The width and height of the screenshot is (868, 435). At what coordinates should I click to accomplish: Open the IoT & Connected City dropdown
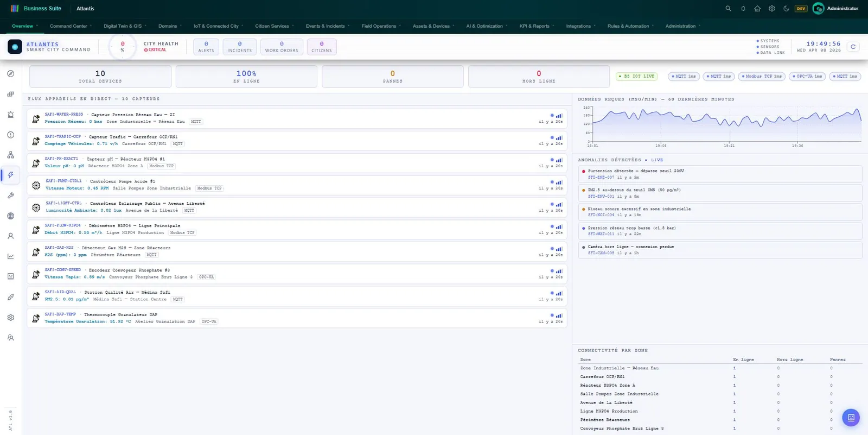(219, 26)
